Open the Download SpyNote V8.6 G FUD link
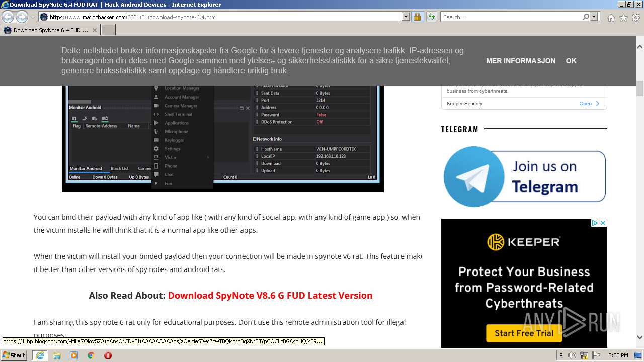This screenshot has width=644, height=362. coord(270,295)
